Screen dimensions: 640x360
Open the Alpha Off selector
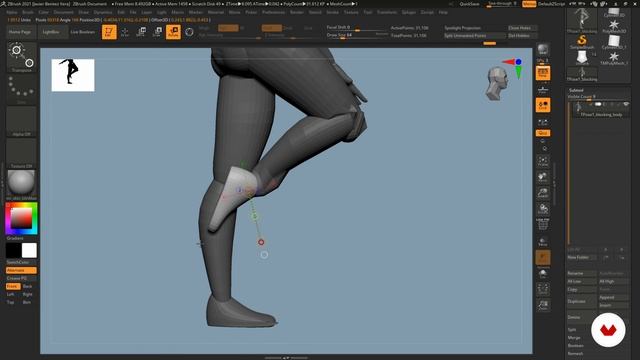coord(22,122)
